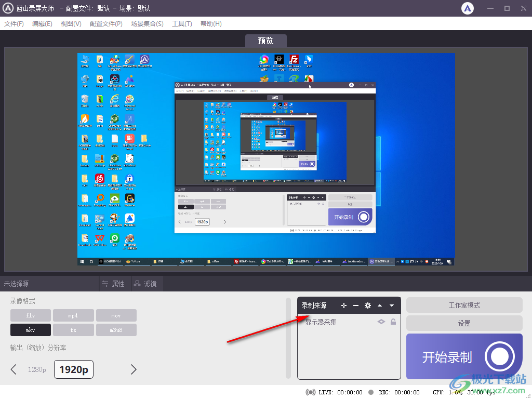Move source up arrow
Image resolution: width=532 pixels, height=399 pixels.
coord(380,305)
